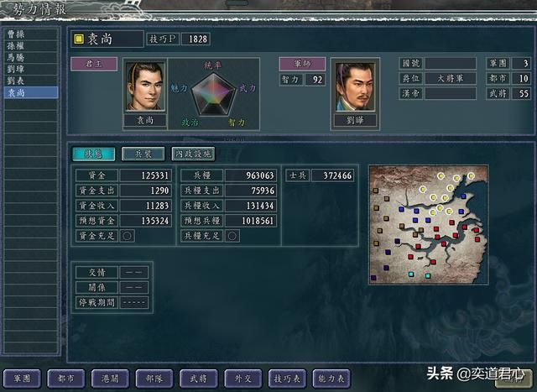Image resolution: width=537 pixels, height=392 pixels.
Task: Click the 資金充足 circle indicator
Action: click(127, 236)
